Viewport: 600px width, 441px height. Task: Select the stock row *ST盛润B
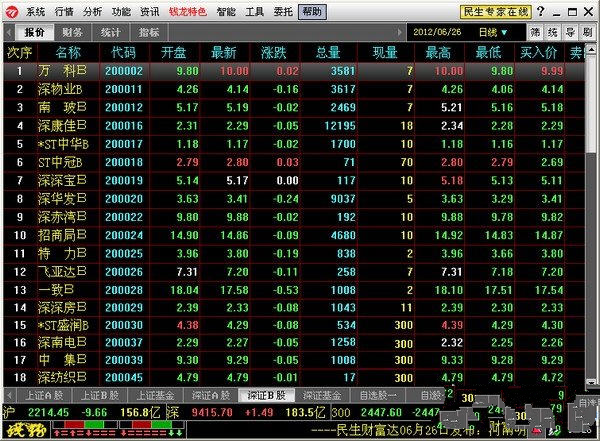point(294,325)
